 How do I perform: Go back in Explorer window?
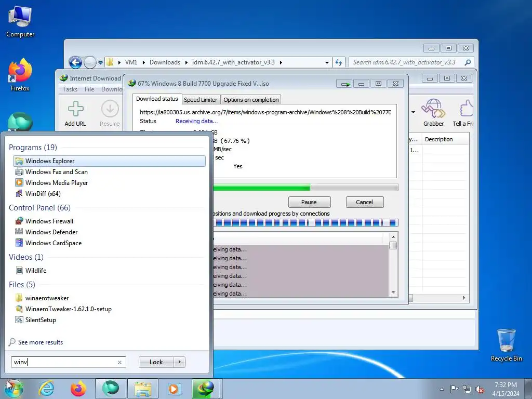click(x=75, y=62)
